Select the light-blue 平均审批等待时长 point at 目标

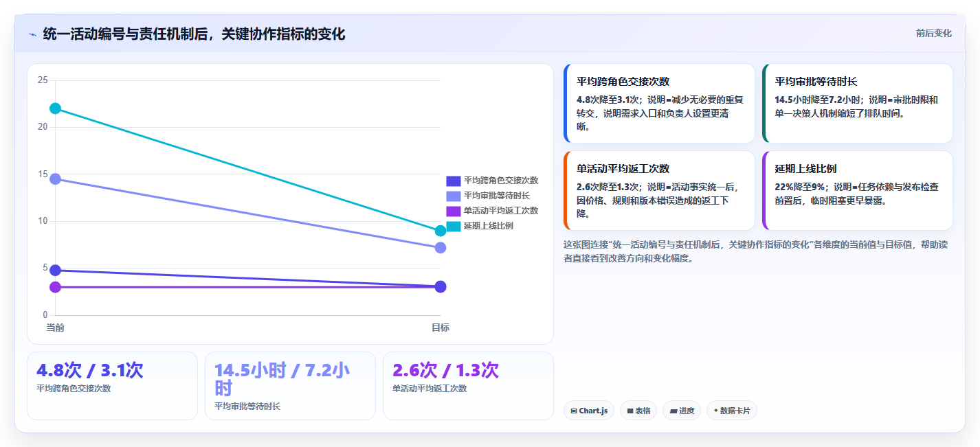(441, 247)
